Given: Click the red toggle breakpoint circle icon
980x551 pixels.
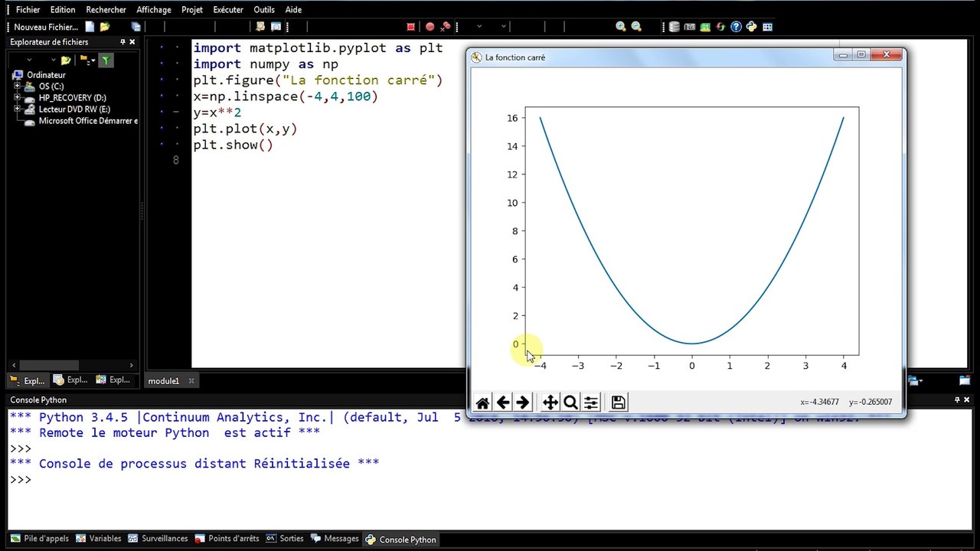Looking at the screenshot, I should click(430, 27).
